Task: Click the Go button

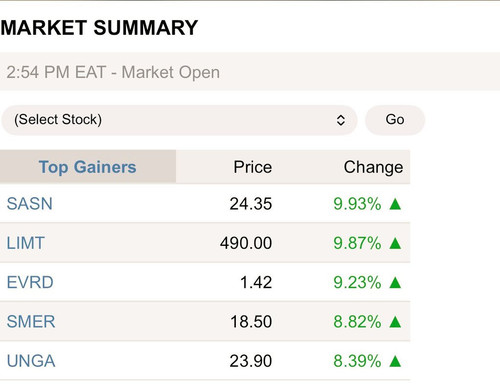Action: pos(395,120)
